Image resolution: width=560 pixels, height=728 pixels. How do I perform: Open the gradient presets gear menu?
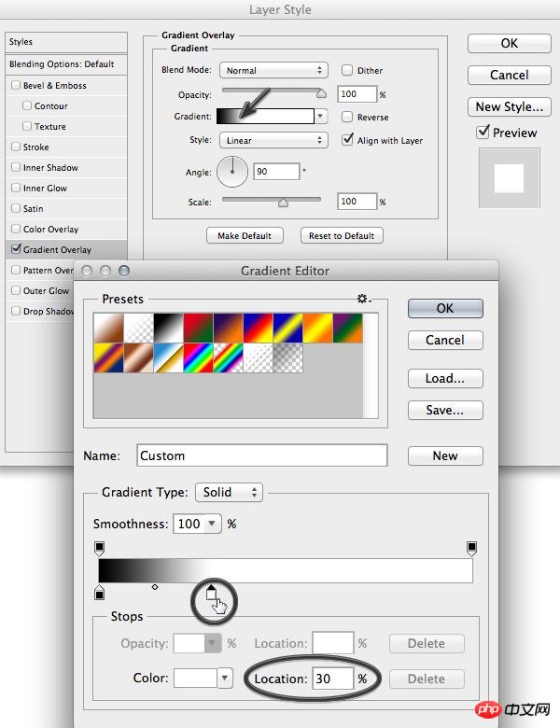click(364, 299)
